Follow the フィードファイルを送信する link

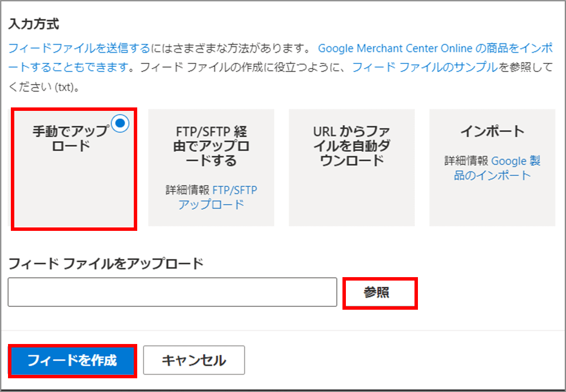coord(79,49)
